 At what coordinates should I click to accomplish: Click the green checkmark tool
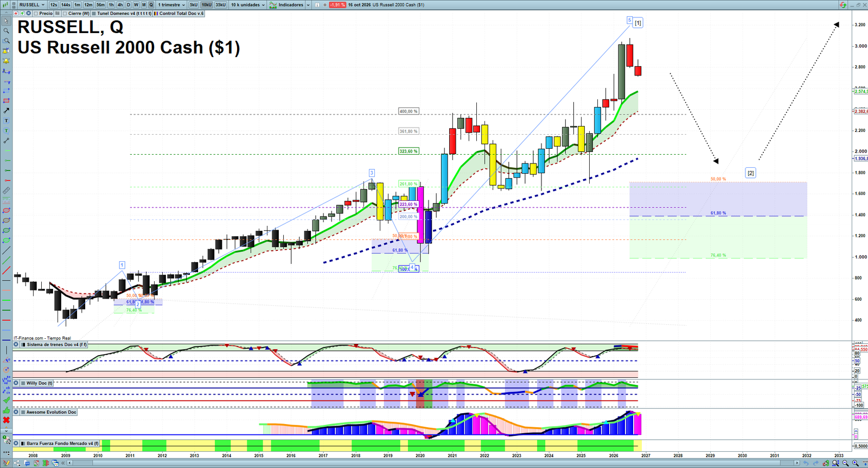coord(6,400)
